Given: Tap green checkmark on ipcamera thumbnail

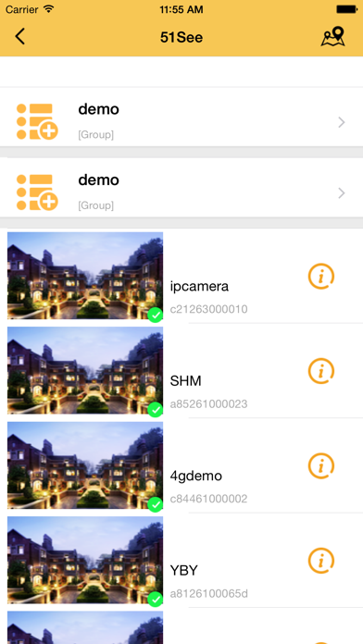Looking at the screenshot, I should [156, 316].
